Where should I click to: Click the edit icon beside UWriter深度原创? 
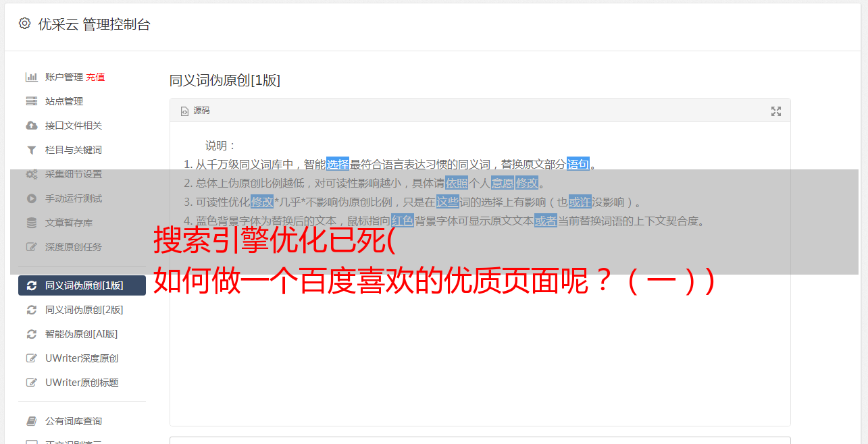pos(31,358)
